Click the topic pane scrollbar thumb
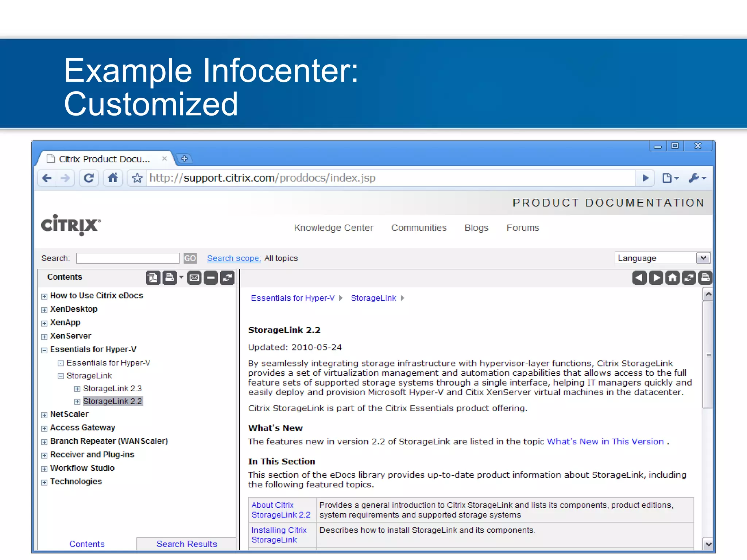 point(708,354)
